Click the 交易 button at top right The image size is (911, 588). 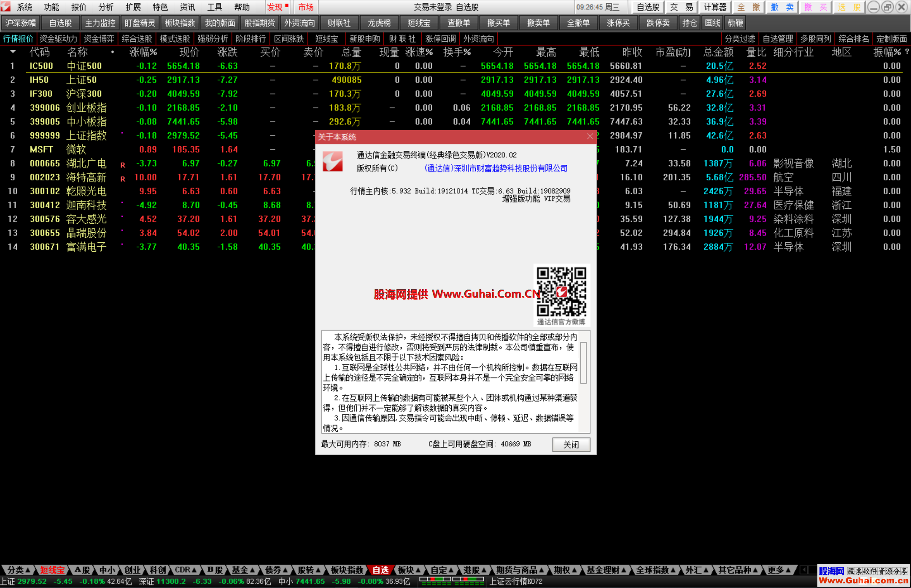coord(682,7)
